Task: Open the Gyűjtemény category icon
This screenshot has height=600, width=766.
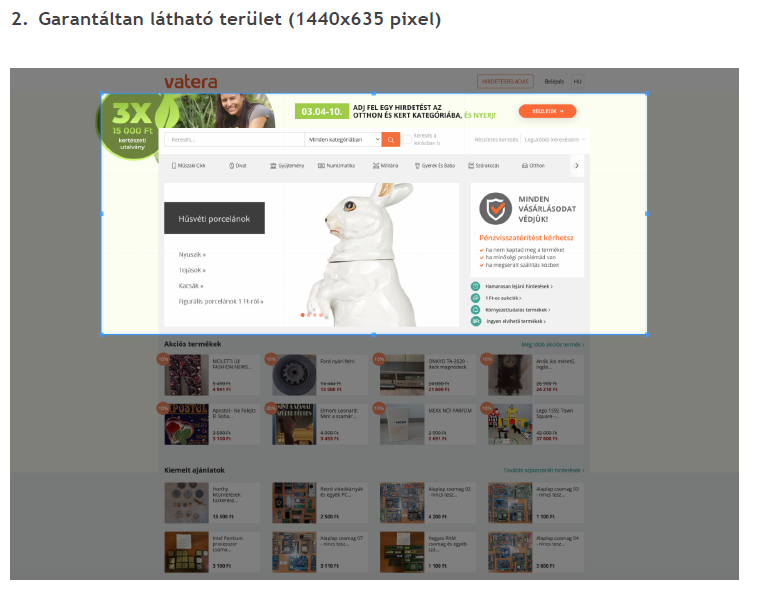Action: point(273,166)
